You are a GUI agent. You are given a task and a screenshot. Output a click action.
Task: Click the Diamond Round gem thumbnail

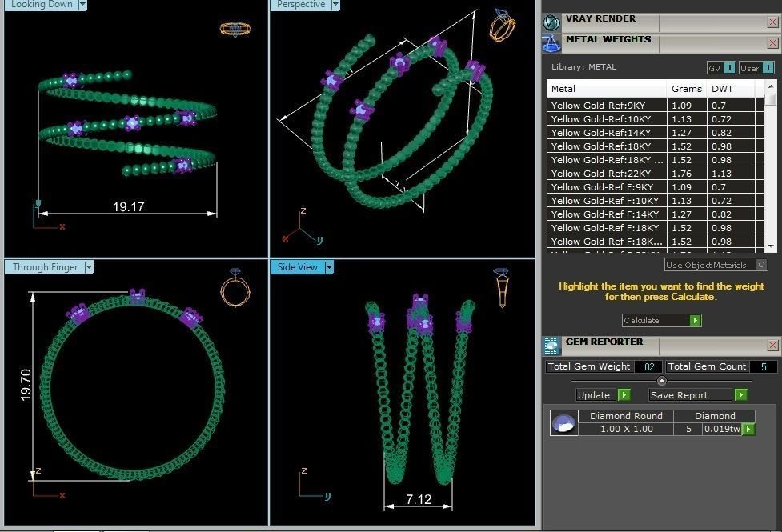pos(564,423)
